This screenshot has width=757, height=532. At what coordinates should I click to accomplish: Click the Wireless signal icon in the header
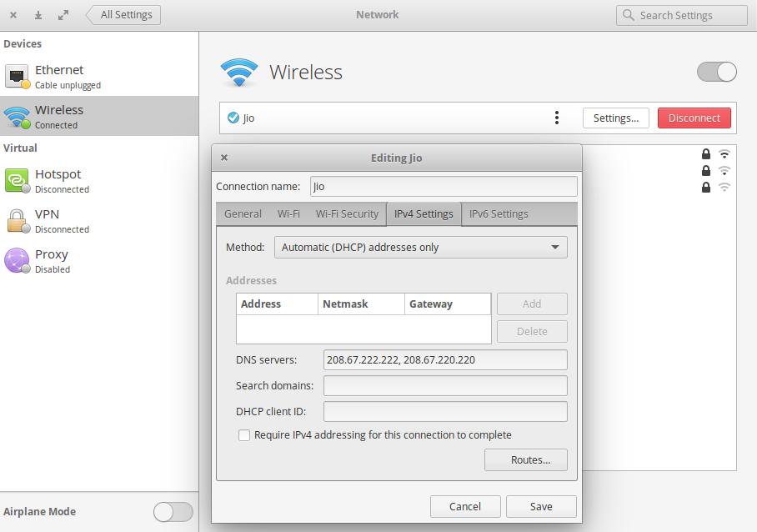(239, 72)
